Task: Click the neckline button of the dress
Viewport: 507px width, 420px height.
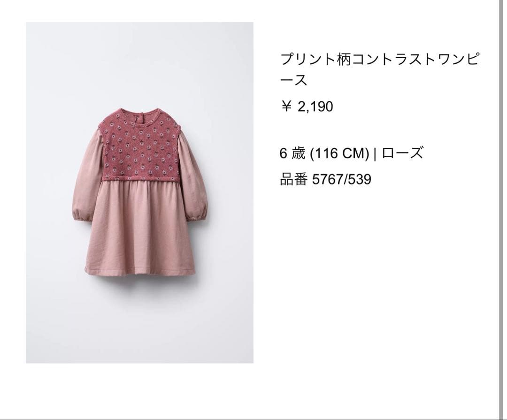Action: 141,115
